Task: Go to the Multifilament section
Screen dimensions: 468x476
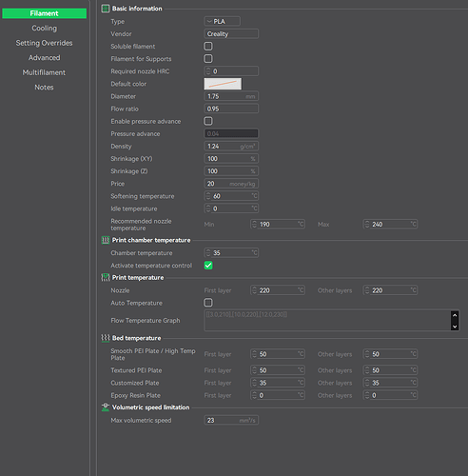Action: point(44,72)
